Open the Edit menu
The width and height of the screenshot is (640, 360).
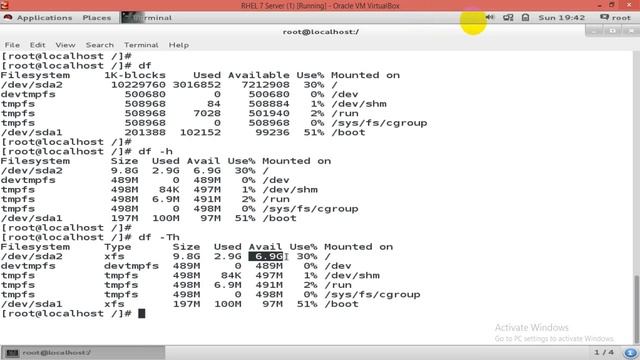point(38,45)
